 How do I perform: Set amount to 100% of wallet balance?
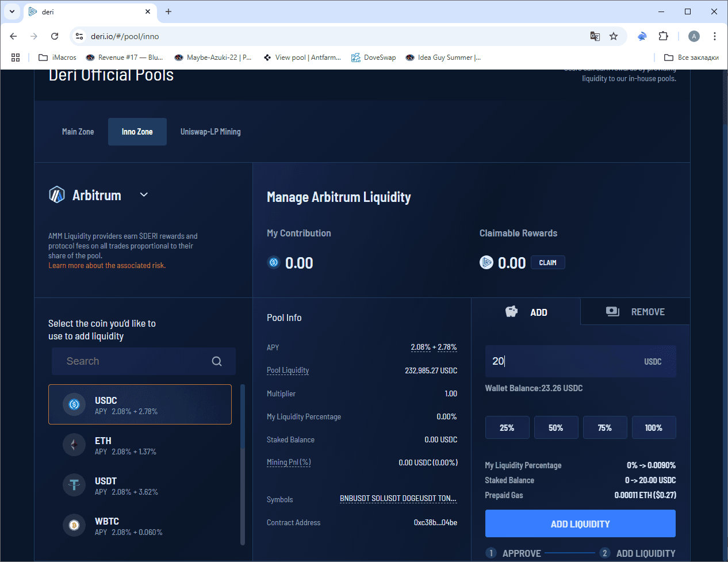654,428
